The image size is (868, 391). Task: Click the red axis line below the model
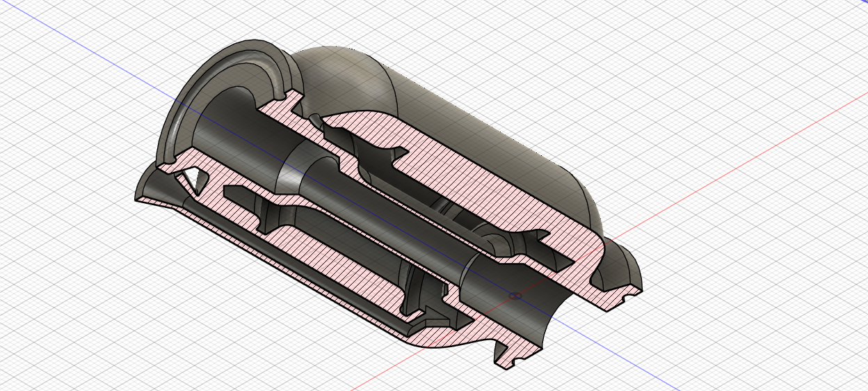click(389, 368)
